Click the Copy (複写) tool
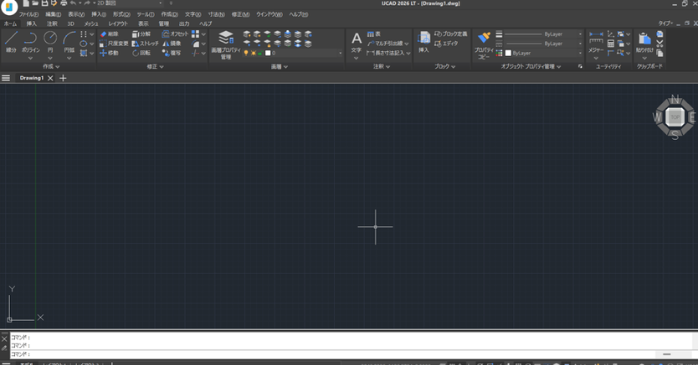This screenshot has height=365, width=698. click(x=171, y=53)
